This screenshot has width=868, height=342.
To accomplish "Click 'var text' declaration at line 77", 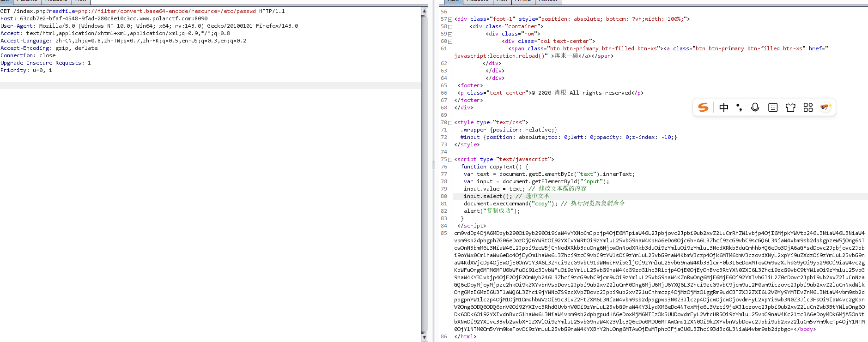I will [x=477, y=174].
